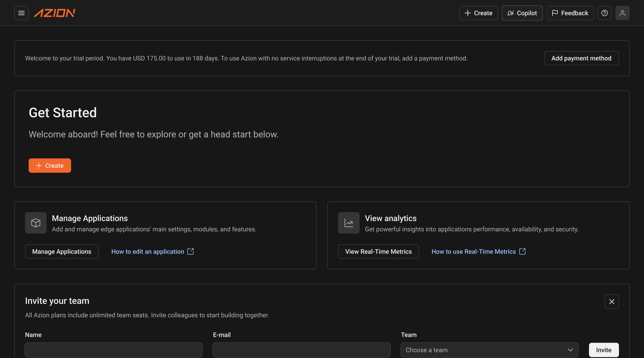
Task: Click the trial period welcome message
Action: pyautogui.click(x=246, y=58)
